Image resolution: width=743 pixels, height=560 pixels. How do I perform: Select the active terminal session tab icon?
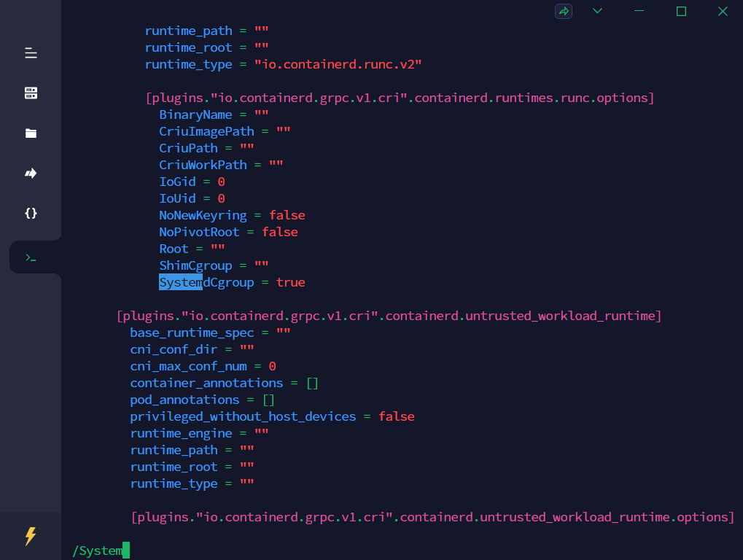click(31, 257)
